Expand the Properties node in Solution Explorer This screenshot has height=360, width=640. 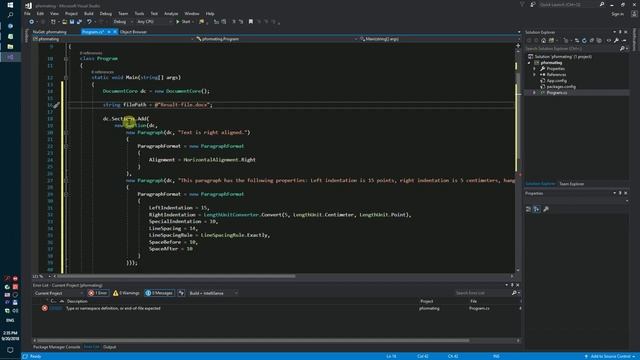click(534, 69)
